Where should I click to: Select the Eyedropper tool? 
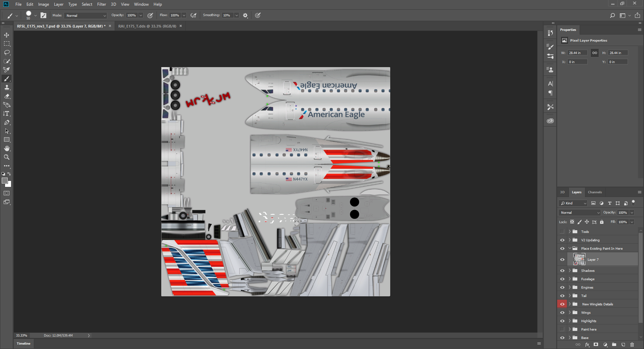[x=7, y=70]
